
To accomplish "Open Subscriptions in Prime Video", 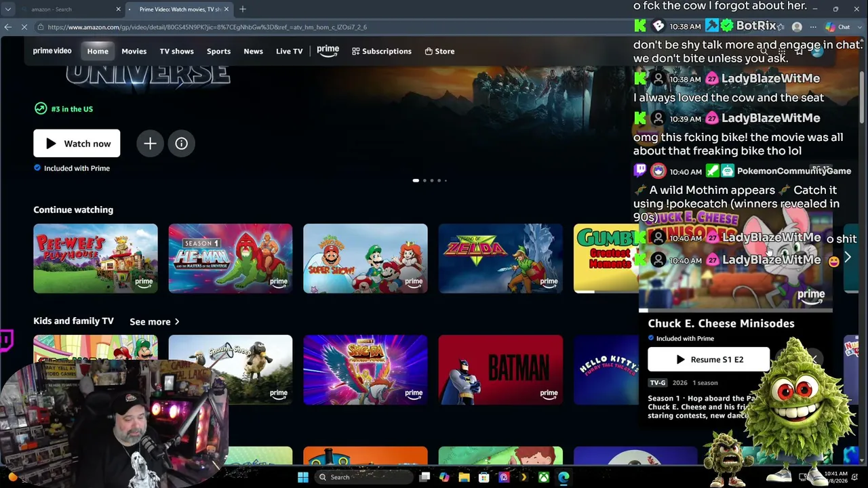I will [x=382, y=51].
